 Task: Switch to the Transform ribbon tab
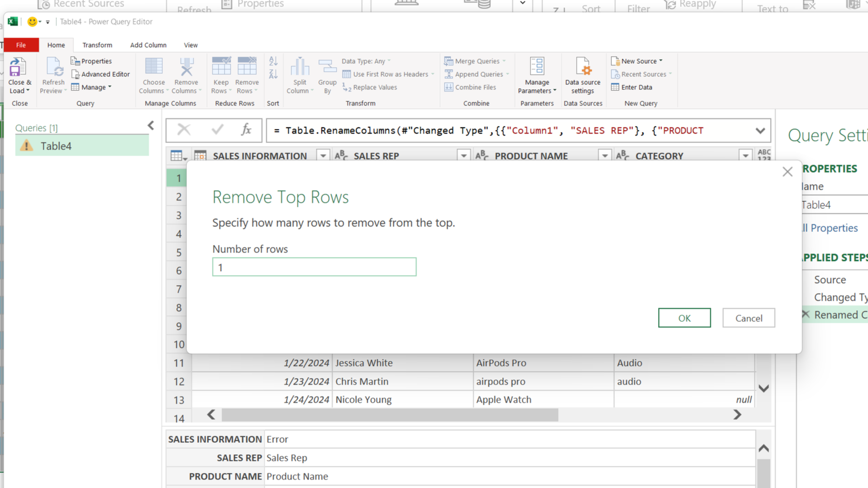97,45
